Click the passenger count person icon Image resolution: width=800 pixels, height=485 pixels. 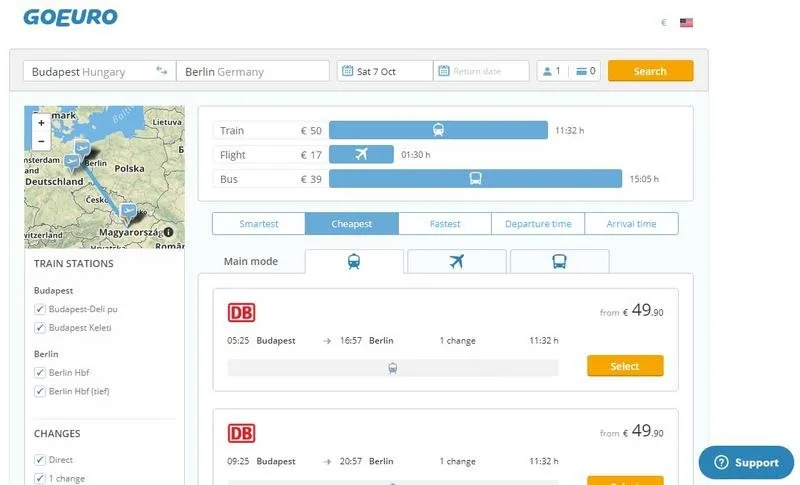pos(547,71)
